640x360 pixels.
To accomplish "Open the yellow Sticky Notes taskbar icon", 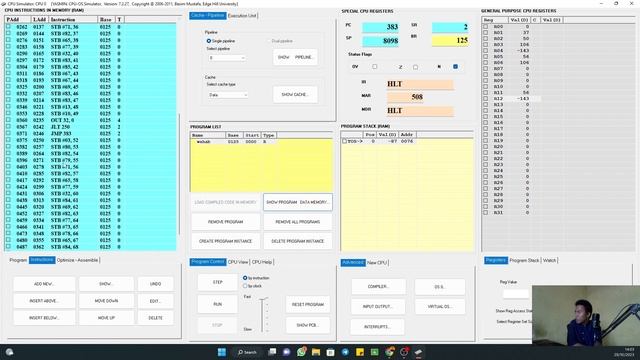I will point(360,352).
